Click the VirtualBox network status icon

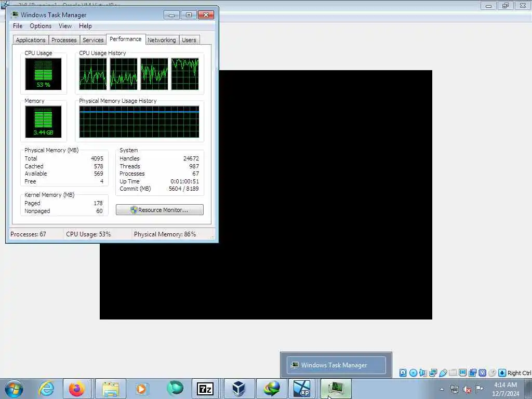tap(433, 373)
